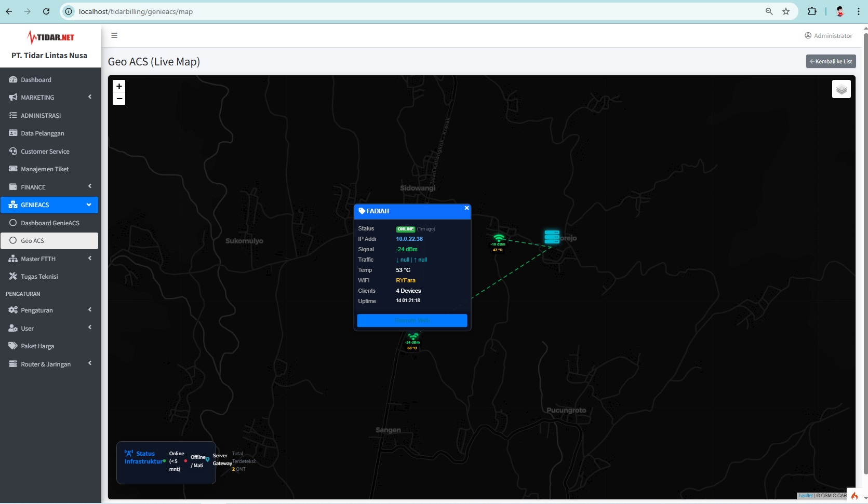Image resolution: width=868 pixels, height=504 pixels.
Task: Open Manajemen Tiket page
Action: pyautogui.click(x=50, y=169)
